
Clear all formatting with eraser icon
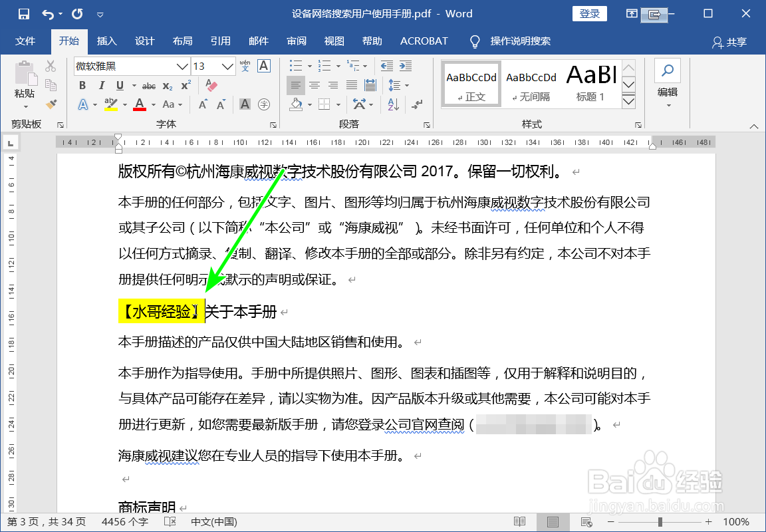211,85
